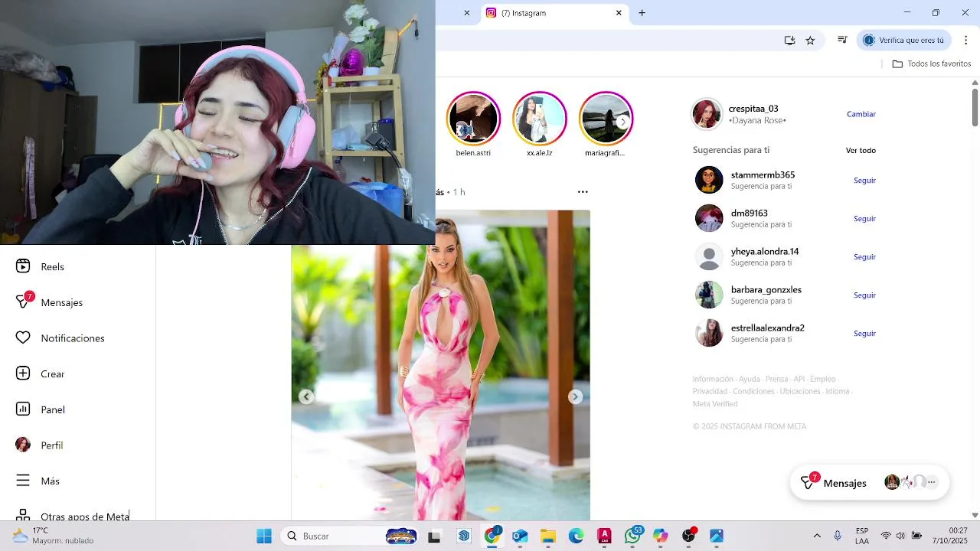Open Chrome from the taskbar
980x551 pixels.
click(x=492, y=536)
